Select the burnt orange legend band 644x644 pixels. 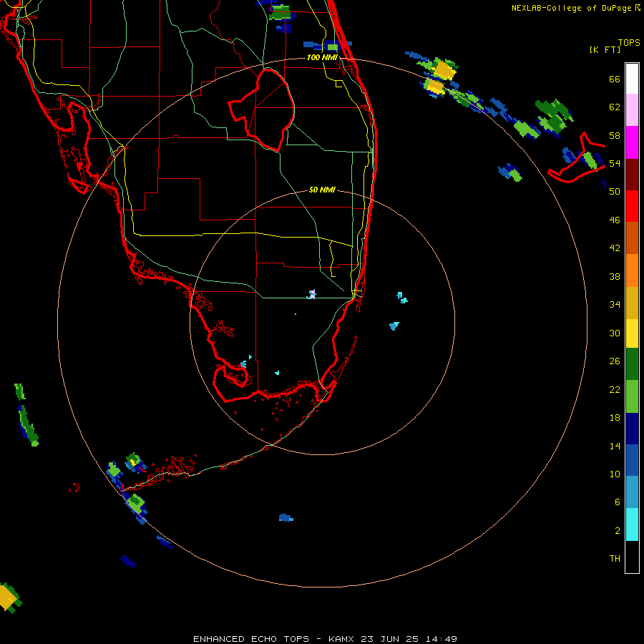coord(632,238)
